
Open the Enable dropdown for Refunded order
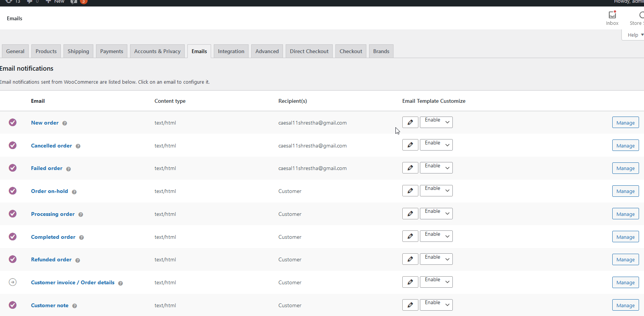click(436, 259)
